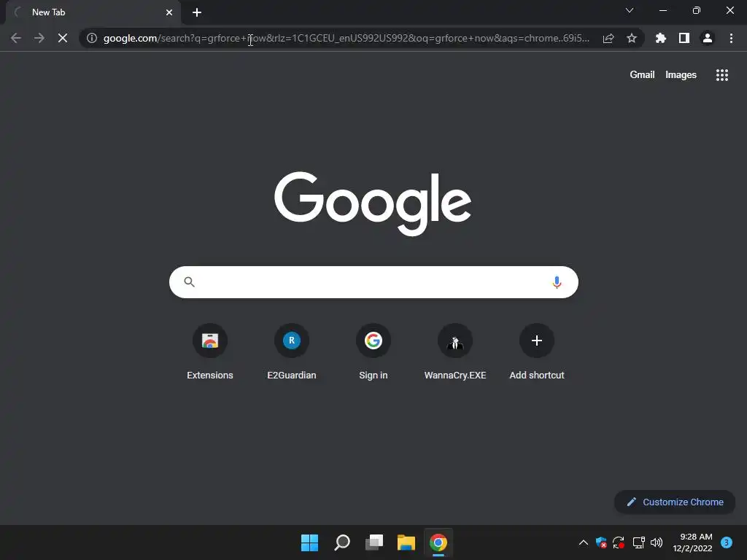Open the WannaCry.EXE shortcut
The width and height of the screenshot is (747, 560).
pos(455,352)
